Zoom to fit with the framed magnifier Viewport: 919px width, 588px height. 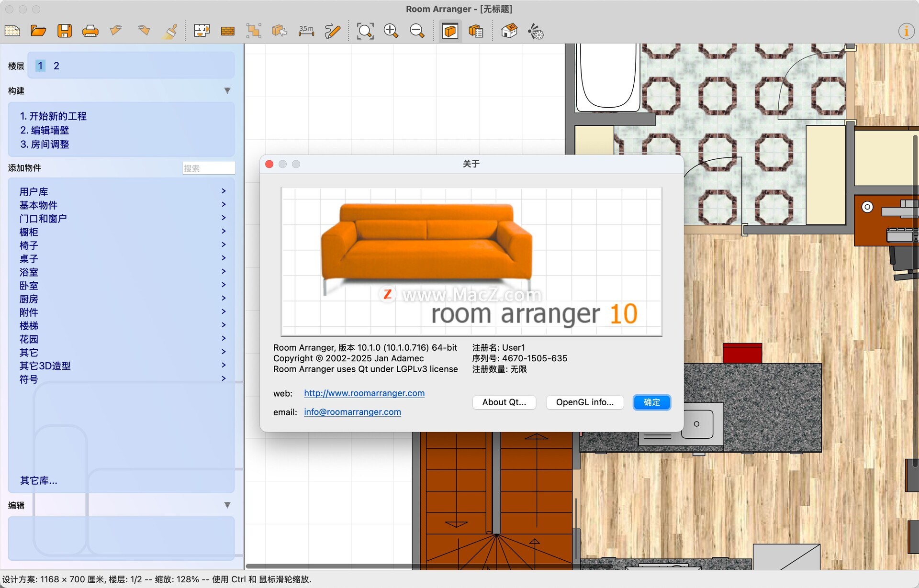365,31
